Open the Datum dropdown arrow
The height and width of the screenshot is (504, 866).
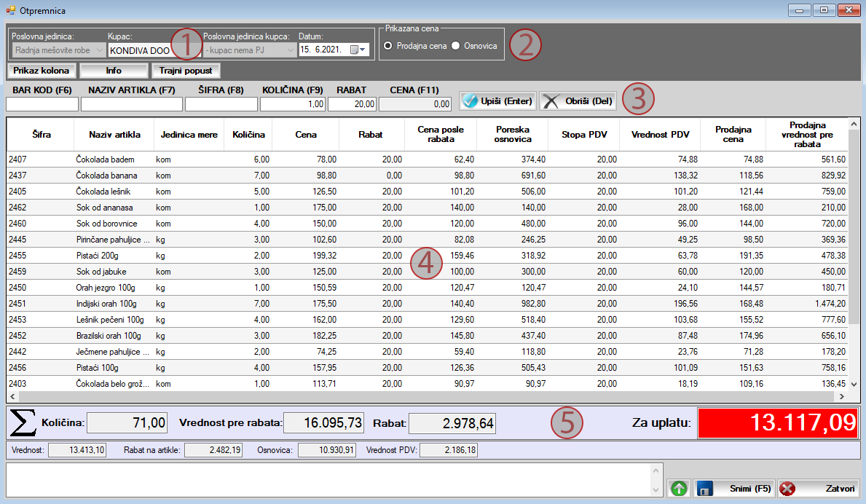[x=363, y=50]
